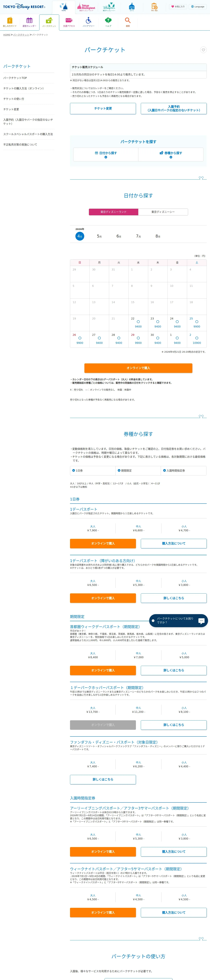
Task: Select the パークチケット ticket icon tab
Action: (49, 22)
